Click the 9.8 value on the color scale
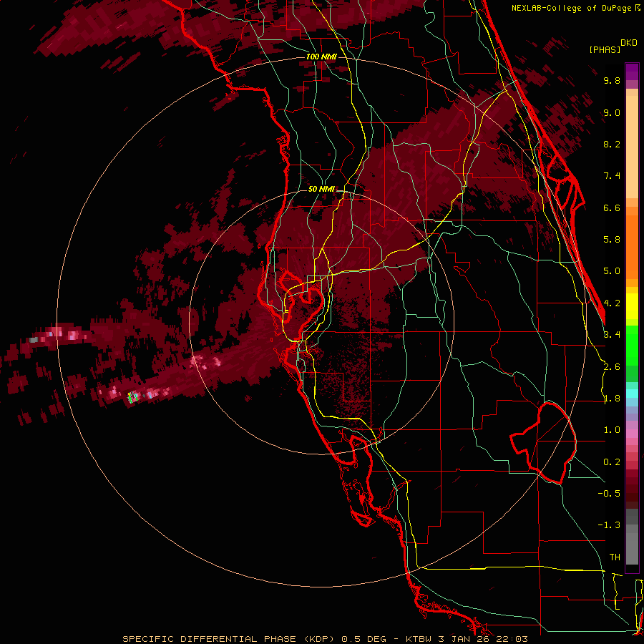The image size is (644, 644). pos(612,80)
